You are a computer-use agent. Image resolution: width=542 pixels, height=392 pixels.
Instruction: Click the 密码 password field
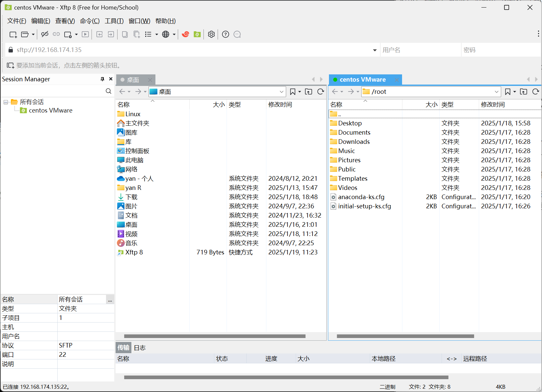tap(501, 50)
